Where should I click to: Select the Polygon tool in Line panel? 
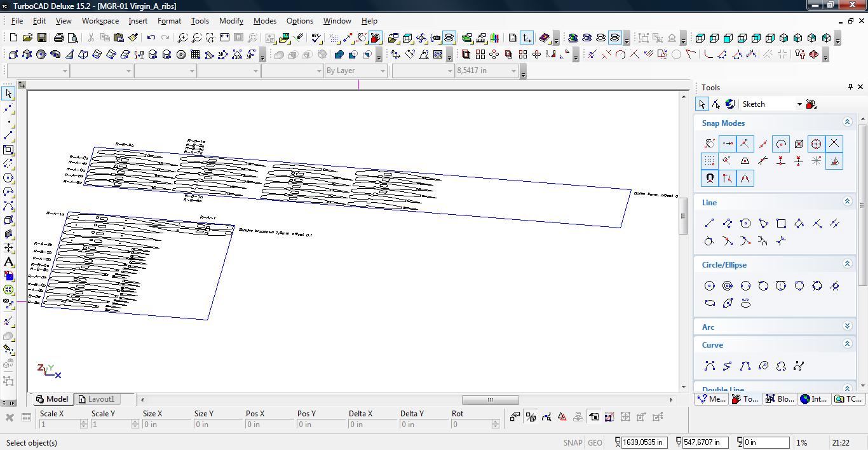pyautogui.click(x=745, y=223)
